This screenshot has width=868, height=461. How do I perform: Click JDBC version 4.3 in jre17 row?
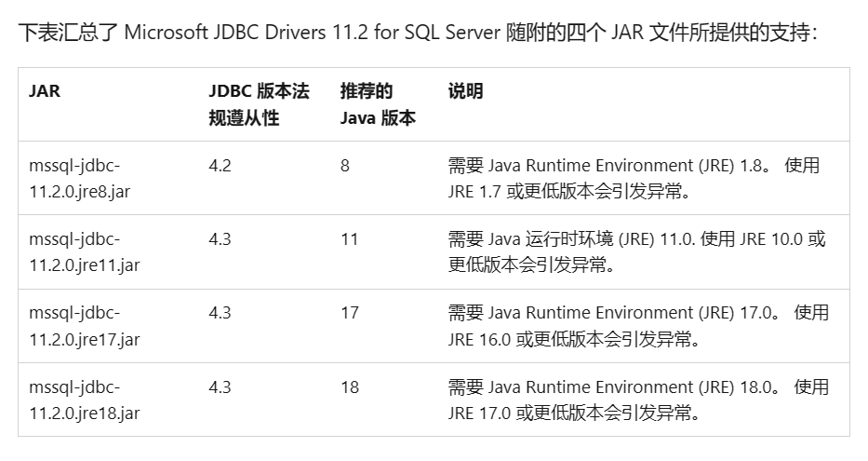point(220,313)
